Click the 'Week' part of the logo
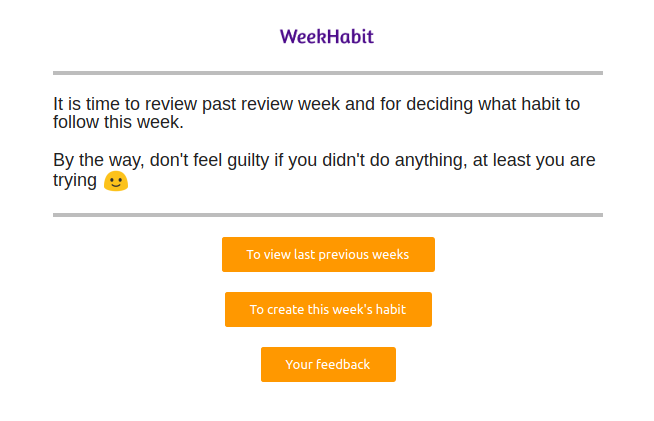This screenshot has width=654, height=421. pos(303,37)
